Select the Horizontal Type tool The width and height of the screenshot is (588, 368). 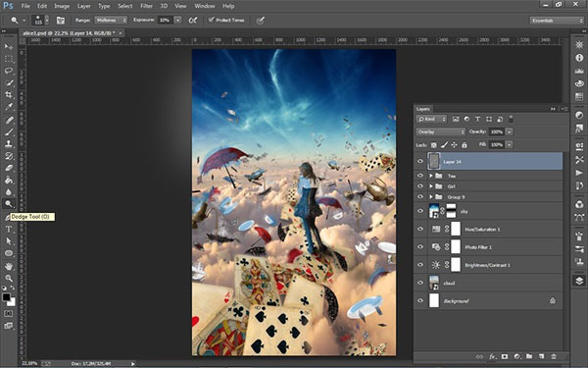(x=8, y=229)
